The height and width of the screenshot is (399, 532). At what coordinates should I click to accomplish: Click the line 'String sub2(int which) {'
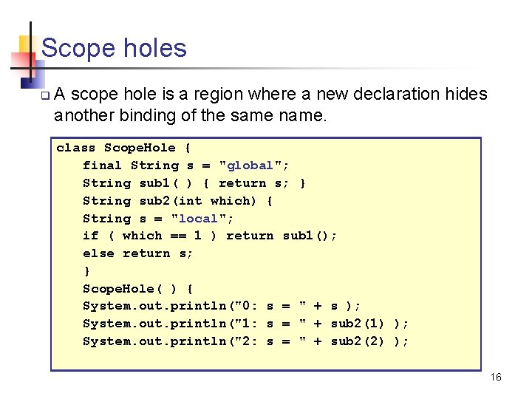(177, 201)
